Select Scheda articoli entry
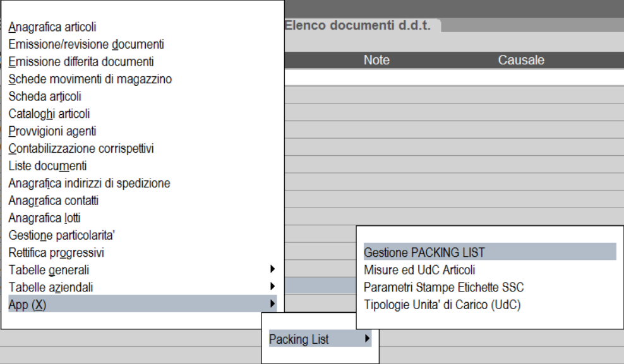624x364 pixels. click(x=45, y=97)
